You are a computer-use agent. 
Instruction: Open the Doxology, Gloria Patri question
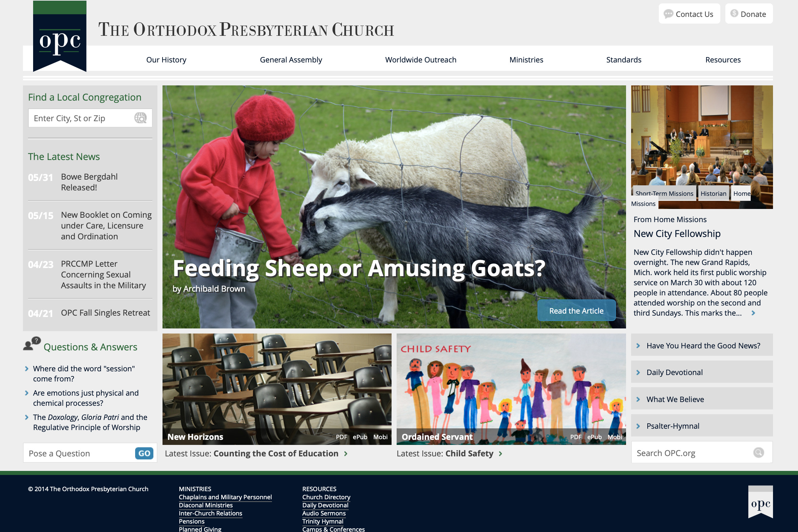[x=90, y=422]
